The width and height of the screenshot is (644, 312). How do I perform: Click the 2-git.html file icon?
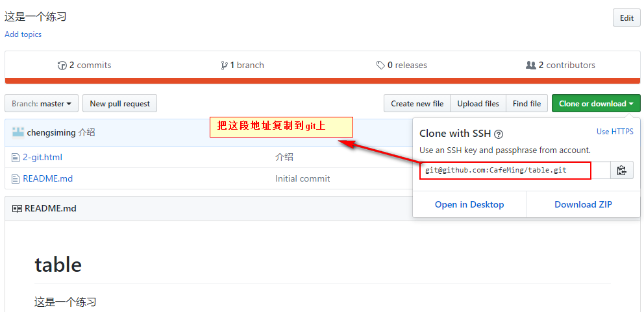coord(16,157)
